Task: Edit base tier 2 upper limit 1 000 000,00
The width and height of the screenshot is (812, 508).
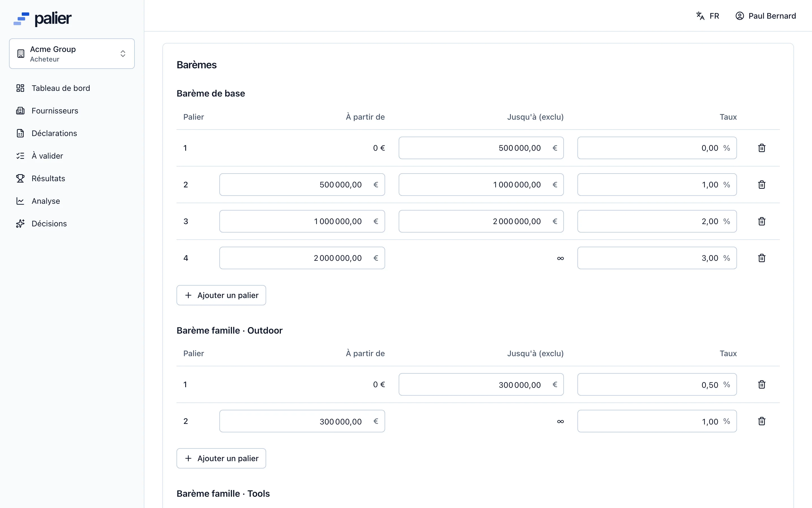Action: point(481,185)
